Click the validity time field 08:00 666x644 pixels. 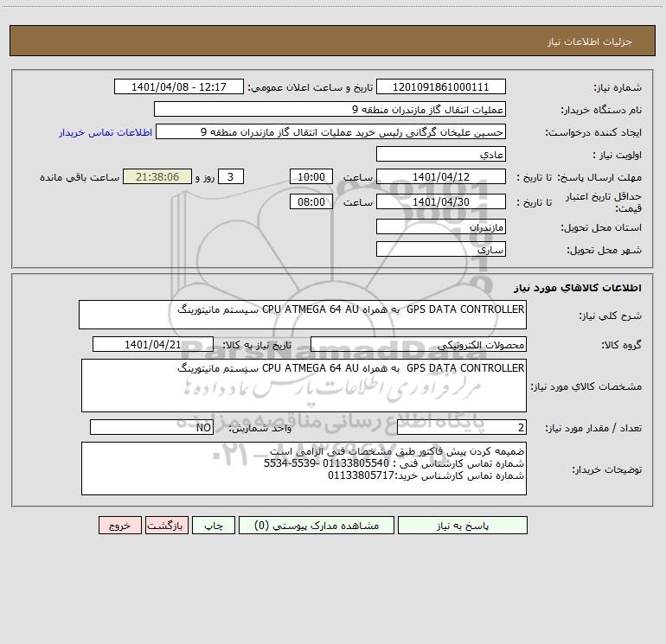point(311,201)
